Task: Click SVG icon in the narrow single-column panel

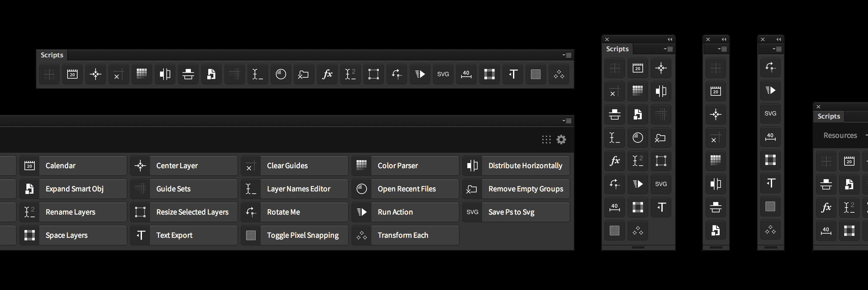Action: point(770,114)
